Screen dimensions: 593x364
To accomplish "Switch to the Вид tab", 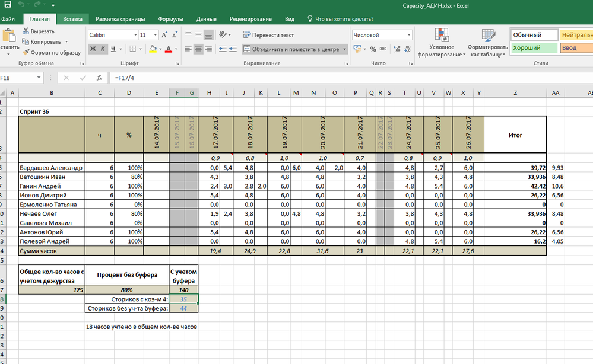I will [x=289, y=19].
